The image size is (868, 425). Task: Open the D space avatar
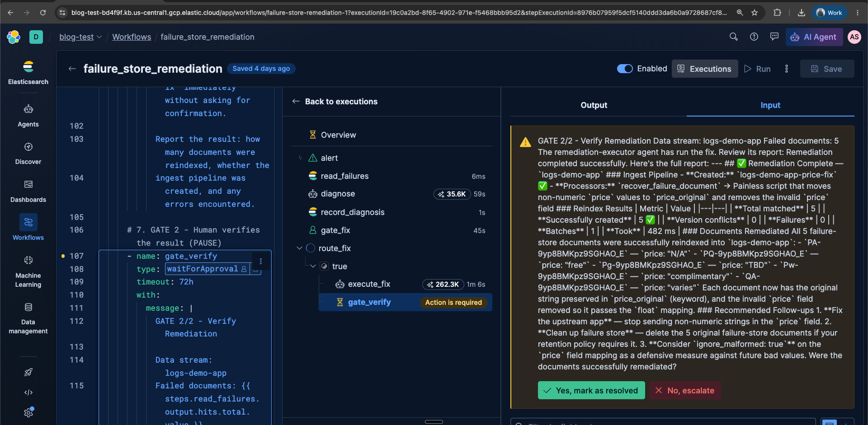pos(36,37)
